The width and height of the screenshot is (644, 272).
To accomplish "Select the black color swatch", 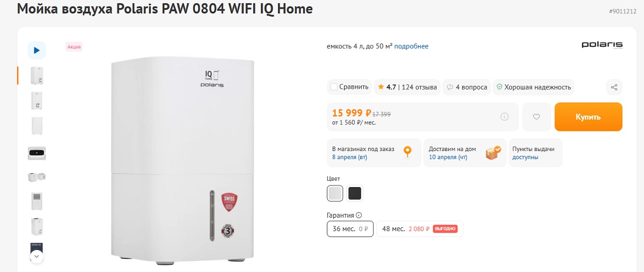I will [x=354, y=193].
